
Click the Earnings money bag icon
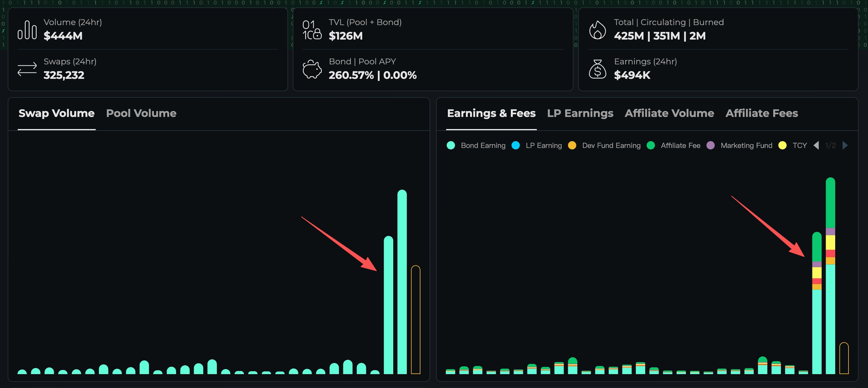[x=597, y=69]
